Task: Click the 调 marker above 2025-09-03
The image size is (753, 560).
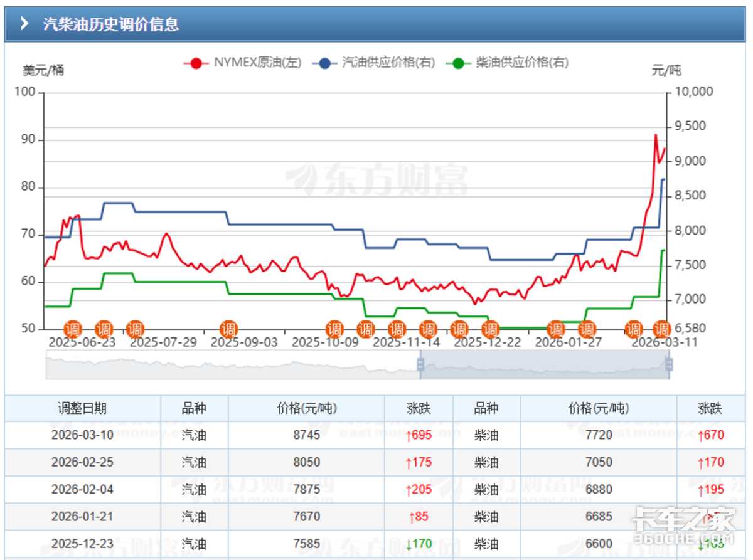Action: point(228,329)
